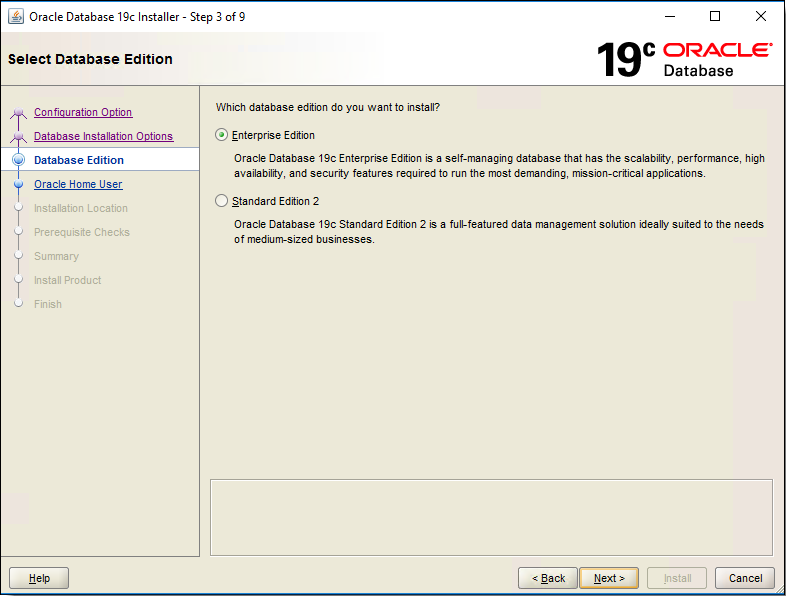This screenshot has height=596, width=786.
Task: Click the disabled Install button
Action: 677,578
